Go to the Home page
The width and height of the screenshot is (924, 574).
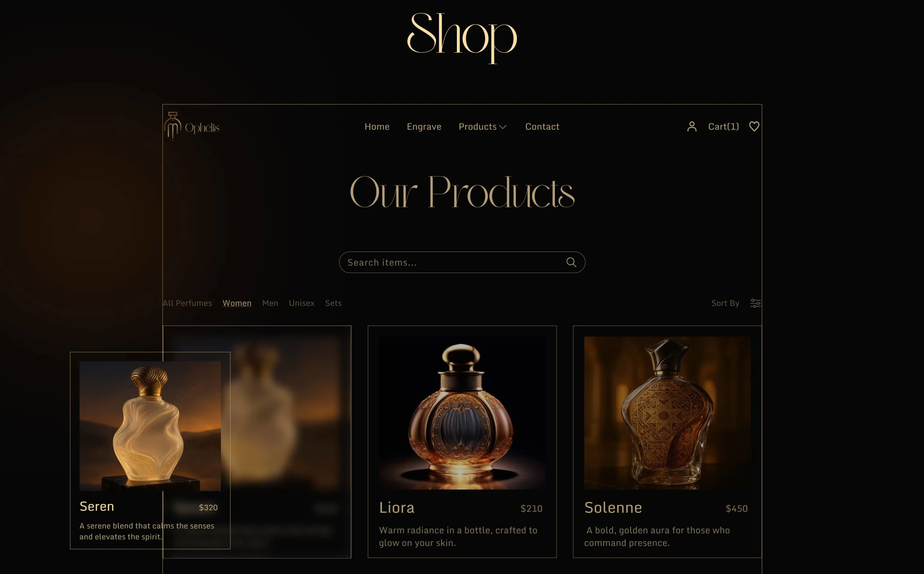pyautogui.click(x=377, y=127)
